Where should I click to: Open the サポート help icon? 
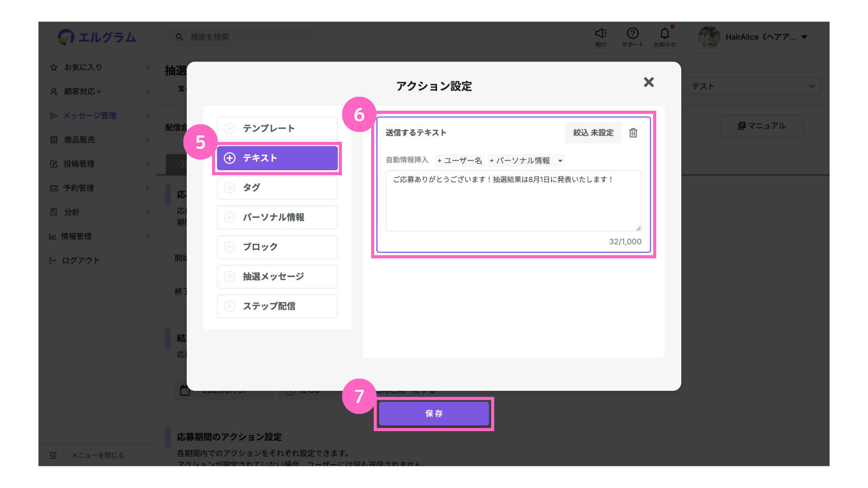coord(632,37)
